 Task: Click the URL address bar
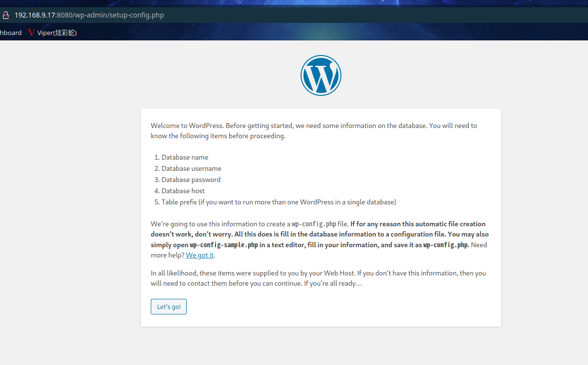[x=294, y=15]
